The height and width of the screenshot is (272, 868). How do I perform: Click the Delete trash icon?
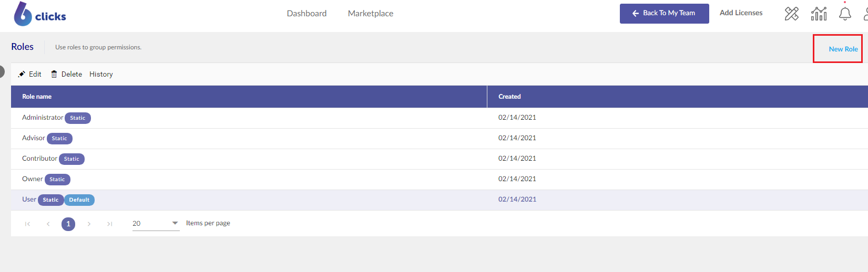[x=54, y=74]
